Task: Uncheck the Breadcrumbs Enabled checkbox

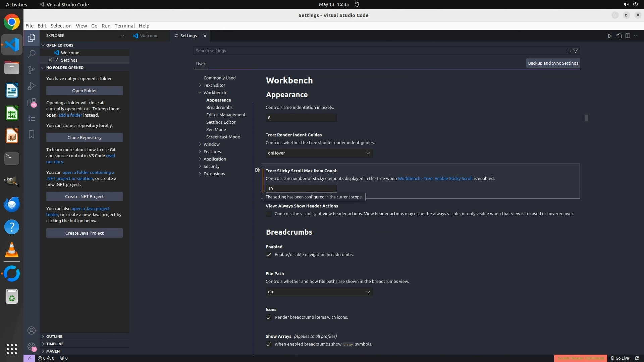Action: (269, 255)
